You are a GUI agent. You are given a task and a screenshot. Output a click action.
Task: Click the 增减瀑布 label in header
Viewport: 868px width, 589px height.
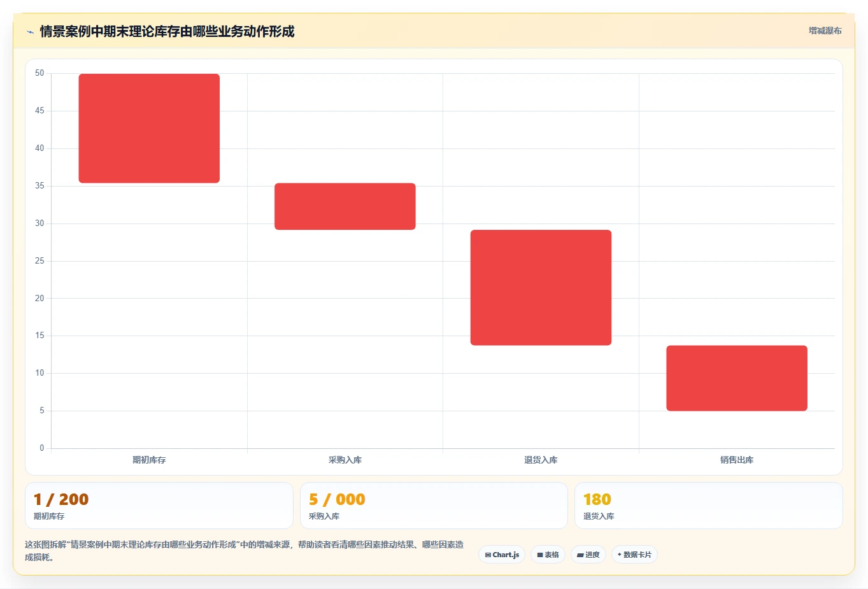tap(825, 31)
